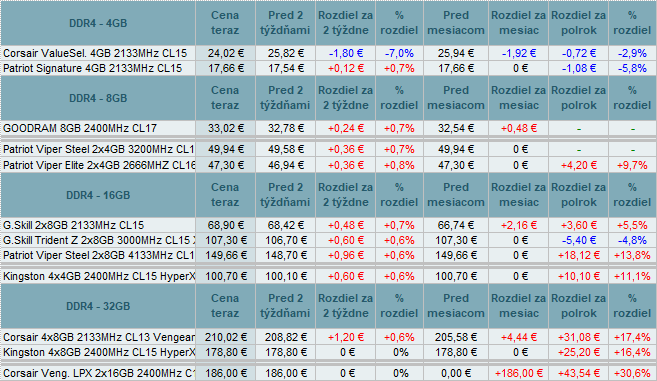
Task: Click top Cena teraz column header
Action: 225,23
